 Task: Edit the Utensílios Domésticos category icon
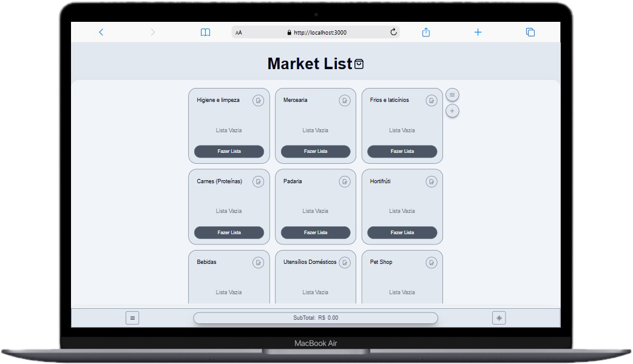click(x=345, y=263)
